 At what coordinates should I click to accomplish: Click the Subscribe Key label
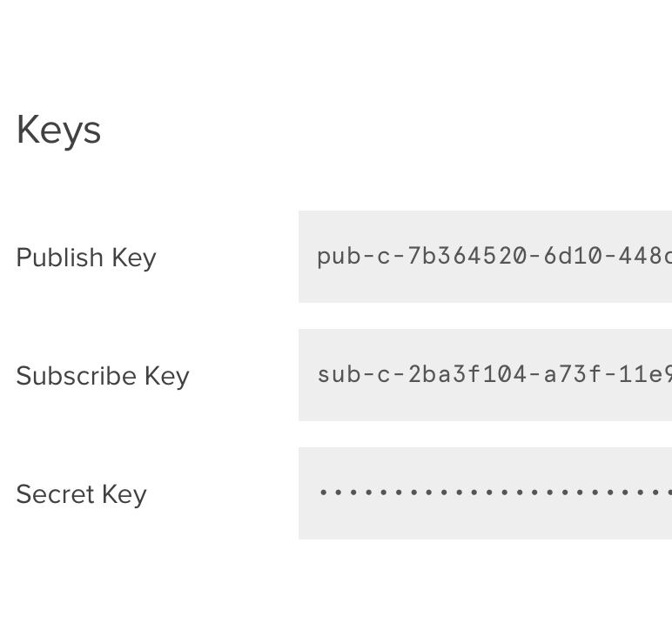(103, 376)
